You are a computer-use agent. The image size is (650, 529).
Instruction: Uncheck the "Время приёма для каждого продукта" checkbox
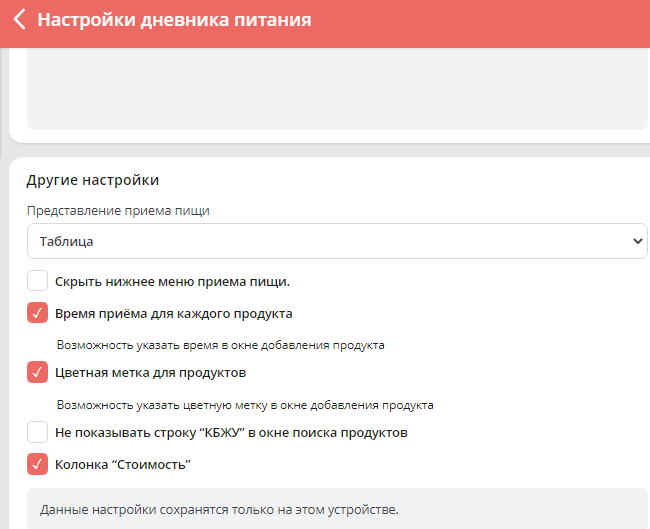(x=37, y=313)
